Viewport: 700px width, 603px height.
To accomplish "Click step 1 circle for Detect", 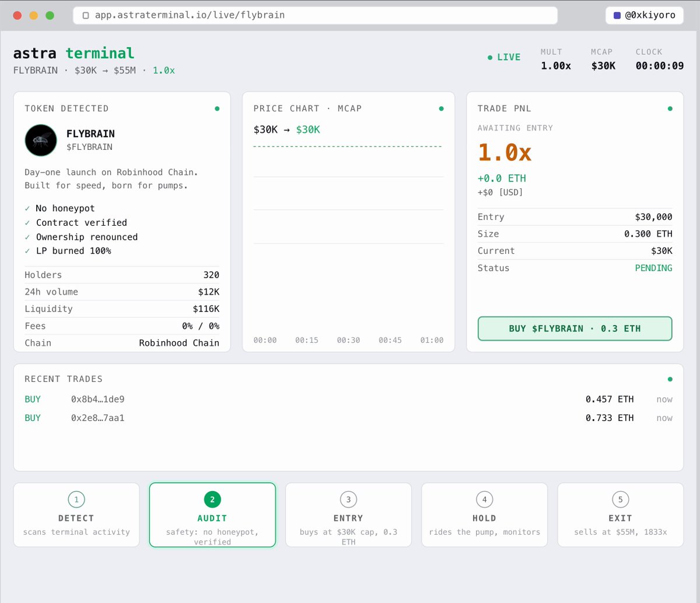I will (x=76, y=500).
